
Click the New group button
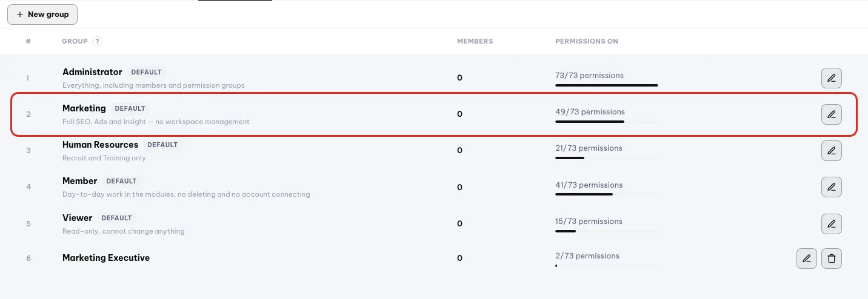42,15
